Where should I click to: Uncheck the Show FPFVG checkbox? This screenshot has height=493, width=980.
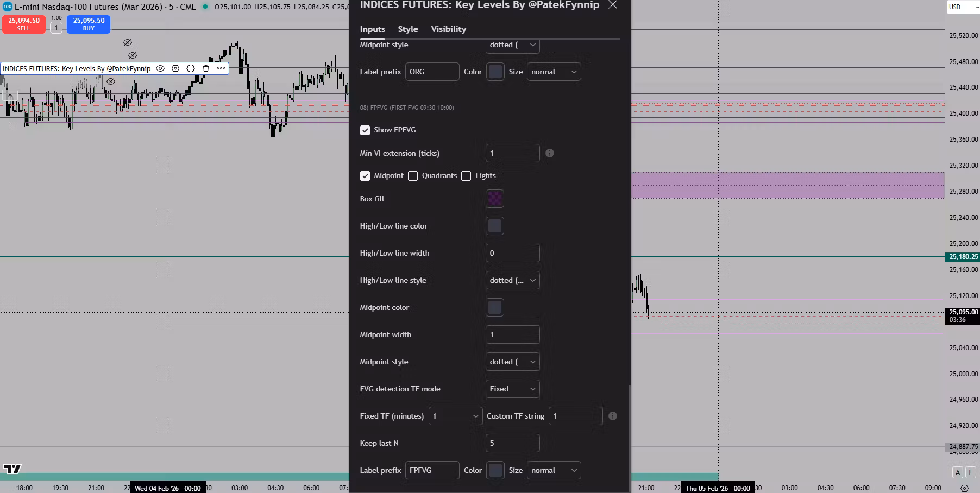(x=365, y=130)
